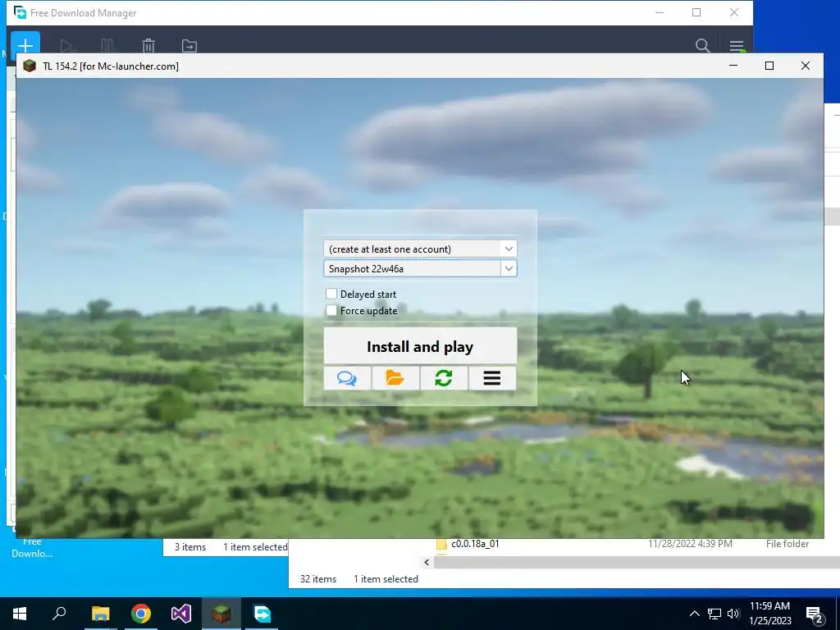Enable the Delayed start checkbox
840x630 pixels.
[331, 294]
